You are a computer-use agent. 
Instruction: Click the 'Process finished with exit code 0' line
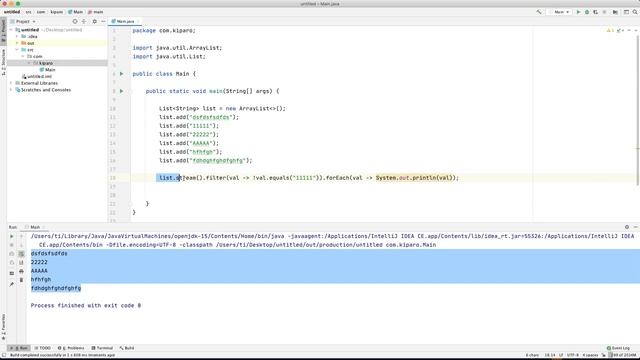86,306
